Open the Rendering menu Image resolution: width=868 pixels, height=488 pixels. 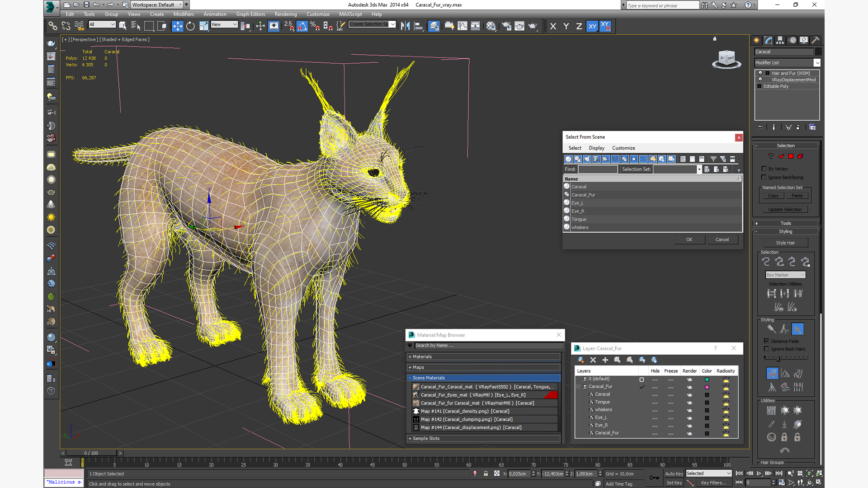tap(286, 14)
